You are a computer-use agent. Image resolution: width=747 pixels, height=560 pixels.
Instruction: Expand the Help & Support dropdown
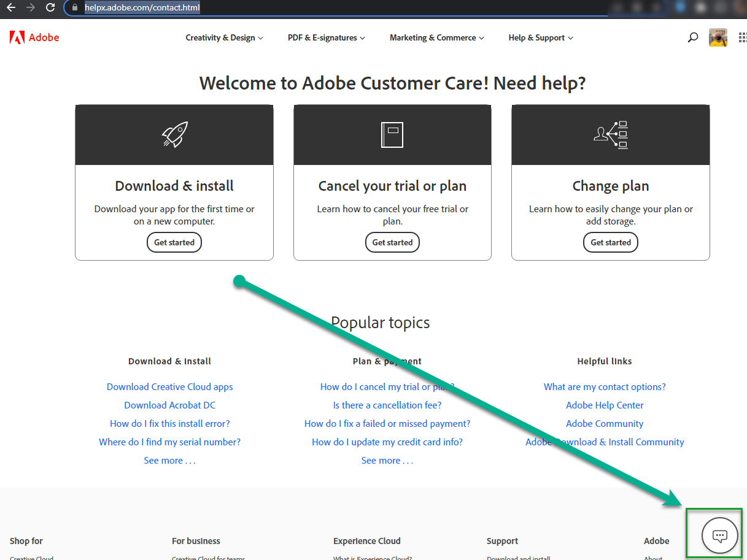pos(540,37)
